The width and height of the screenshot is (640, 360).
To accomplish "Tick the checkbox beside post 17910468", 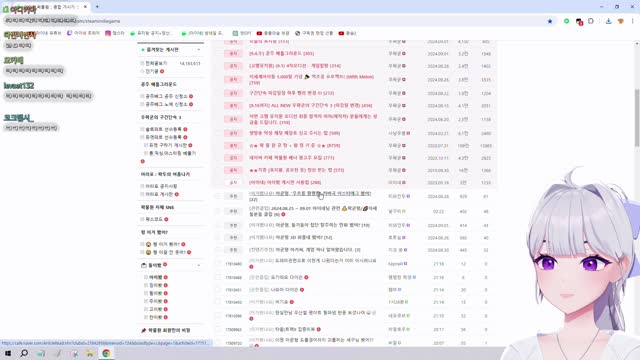I will tap(218, 278).
